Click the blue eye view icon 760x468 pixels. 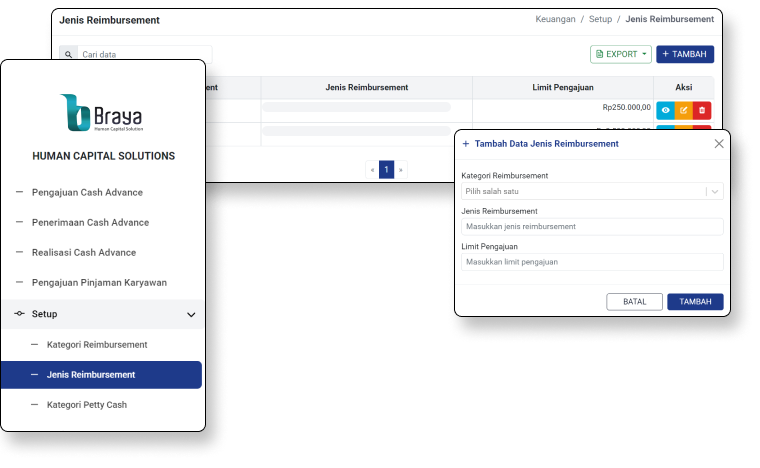(x=665, y=110)
